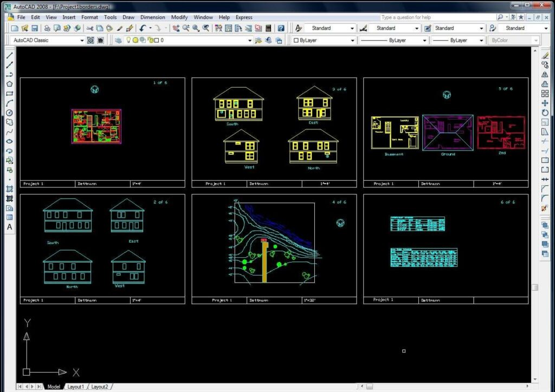Click the Dimension Style icon
This screenshot has width=555, height=392.
(363, 28)
